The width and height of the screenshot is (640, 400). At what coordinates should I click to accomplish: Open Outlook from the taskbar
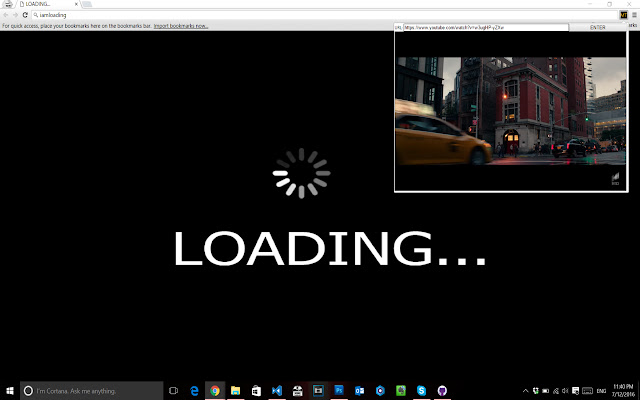[x=359, y=391]
